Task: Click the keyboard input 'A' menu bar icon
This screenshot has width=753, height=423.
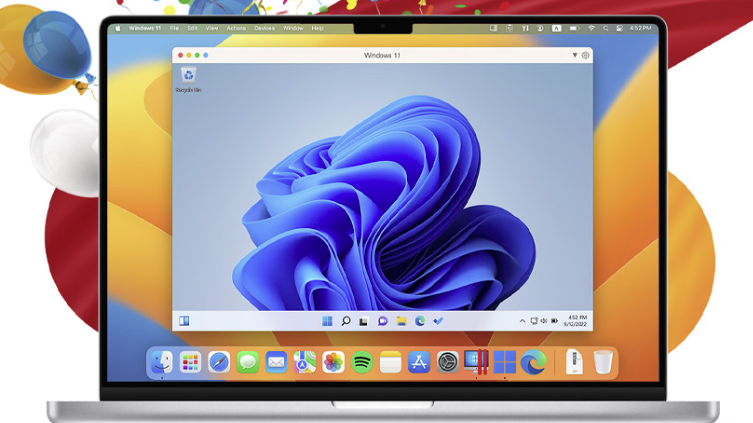Action: coord(556,28)
